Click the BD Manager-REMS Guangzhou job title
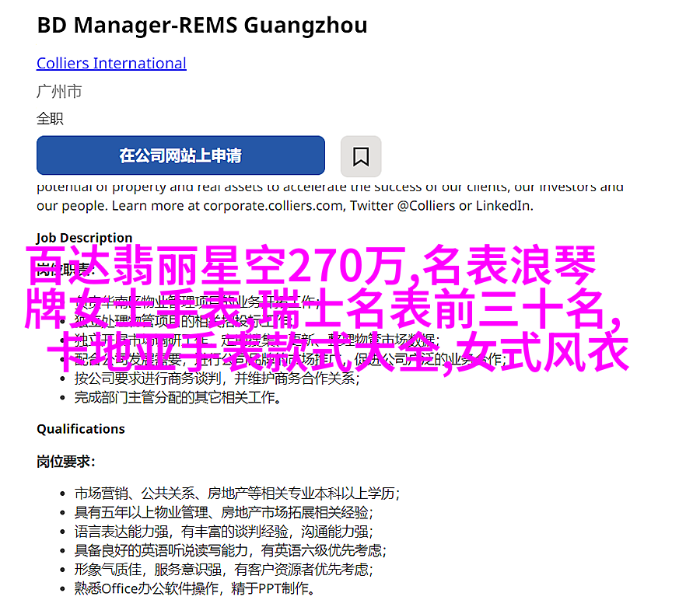This screenshot has width=700, height=607. click(202, 26)
